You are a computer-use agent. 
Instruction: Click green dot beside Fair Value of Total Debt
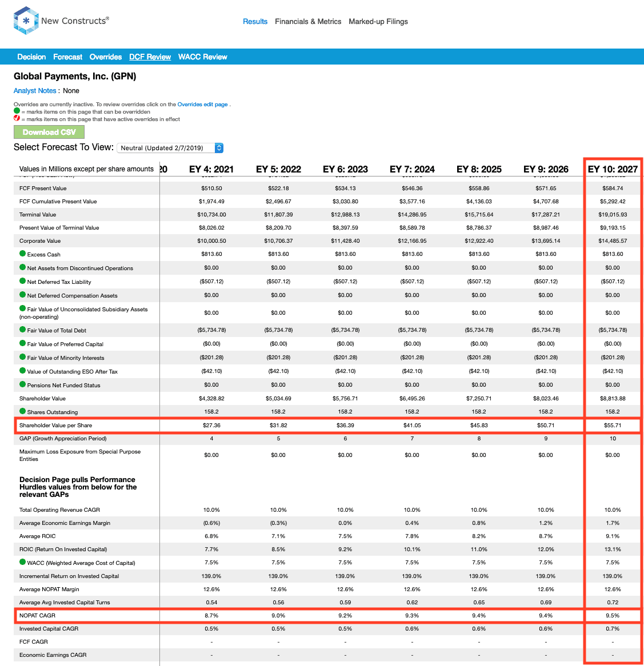click(22, 330)
